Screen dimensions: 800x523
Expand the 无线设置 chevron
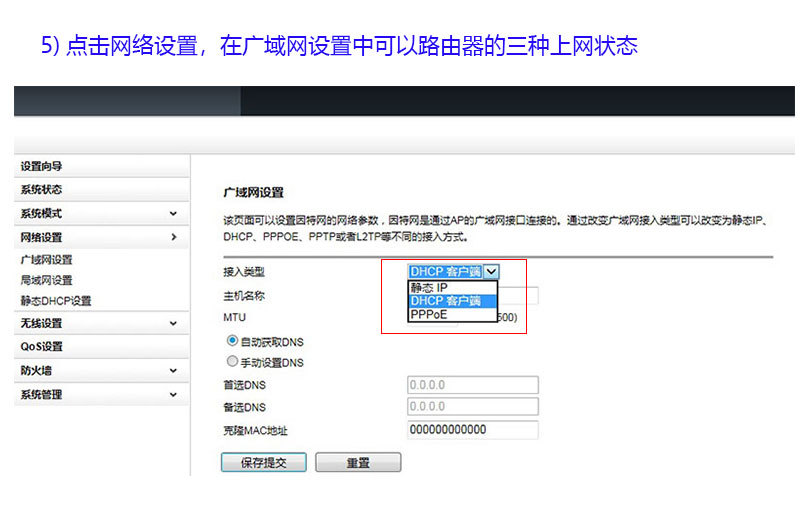(173, 324)
